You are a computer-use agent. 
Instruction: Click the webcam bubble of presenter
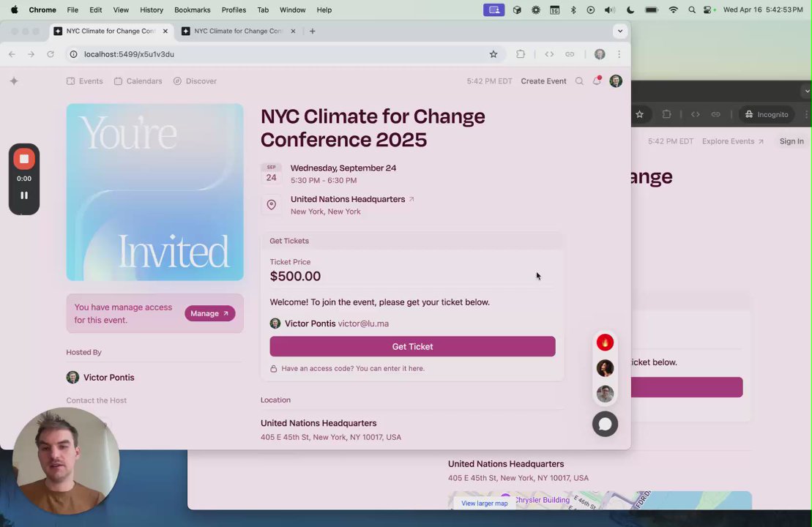point(67,460)
